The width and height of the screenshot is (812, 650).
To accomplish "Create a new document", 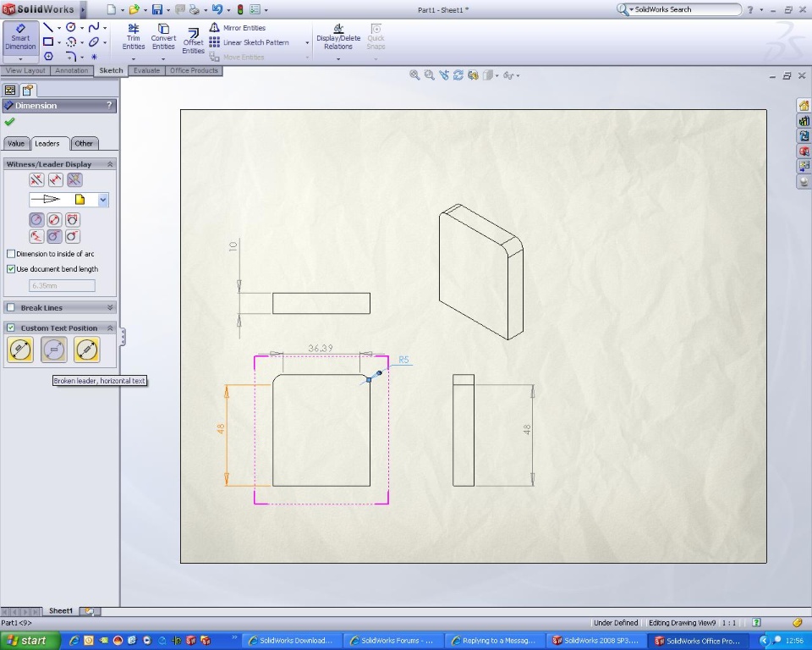I will click(x=112, y=9).
